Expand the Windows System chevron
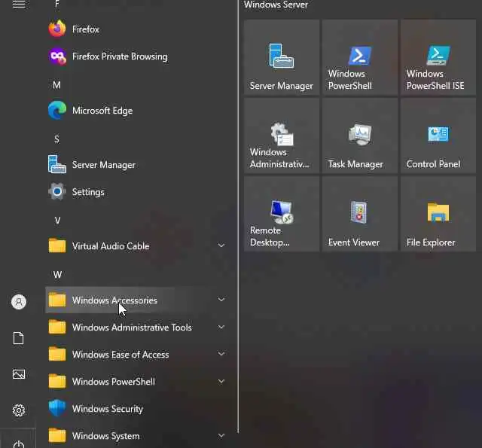The height and width of the screenshot is (448, 482). tap(221, 435)
